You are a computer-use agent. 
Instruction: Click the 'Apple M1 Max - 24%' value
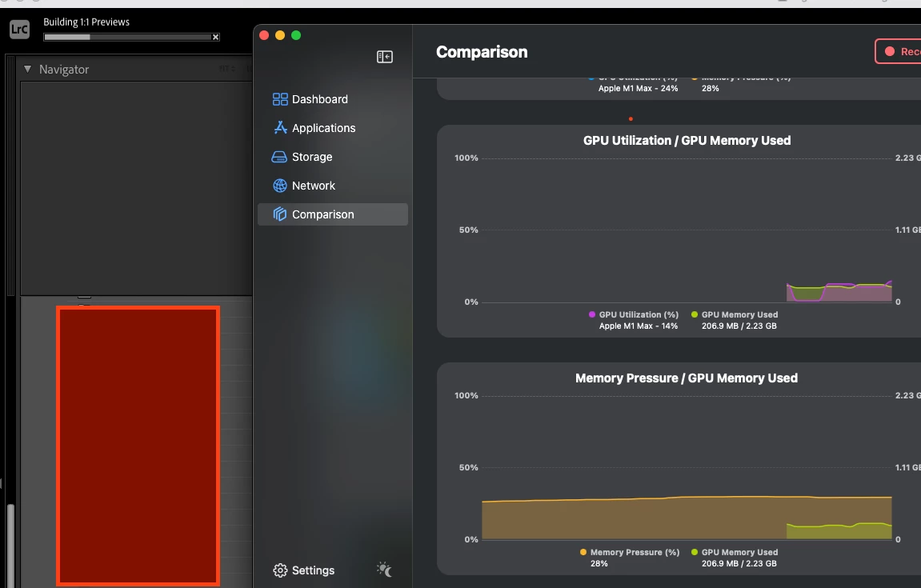[638, 88]
